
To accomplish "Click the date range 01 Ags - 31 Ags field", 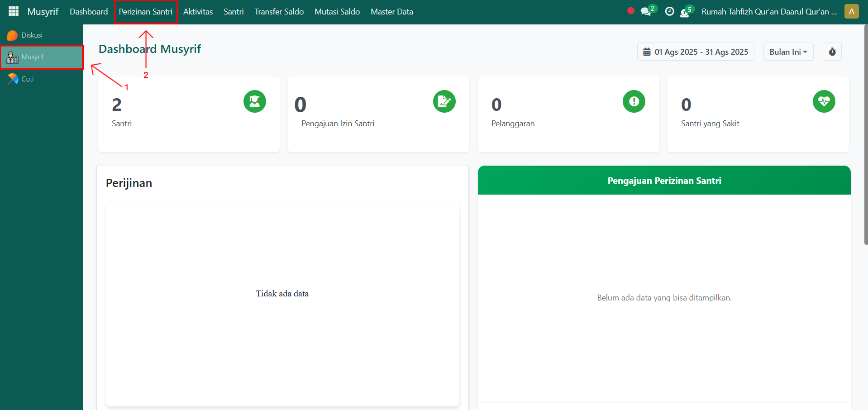I will [x=696, y=52].
